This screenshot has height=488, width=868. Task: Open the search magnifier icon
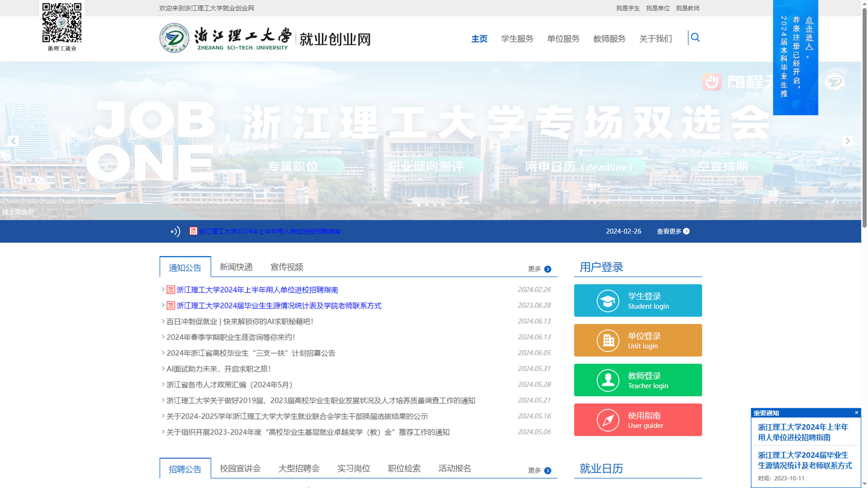[x=695, y=38]
